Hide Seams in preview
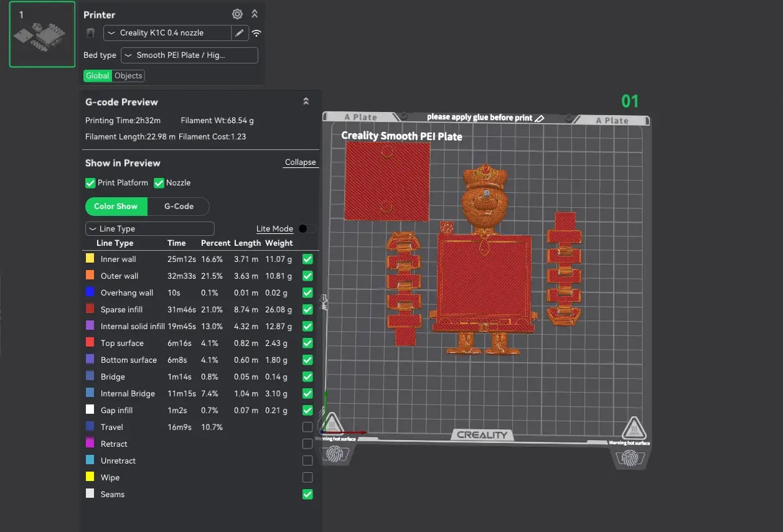The height and width of the screenshot is (532, 783). (307, 494)
